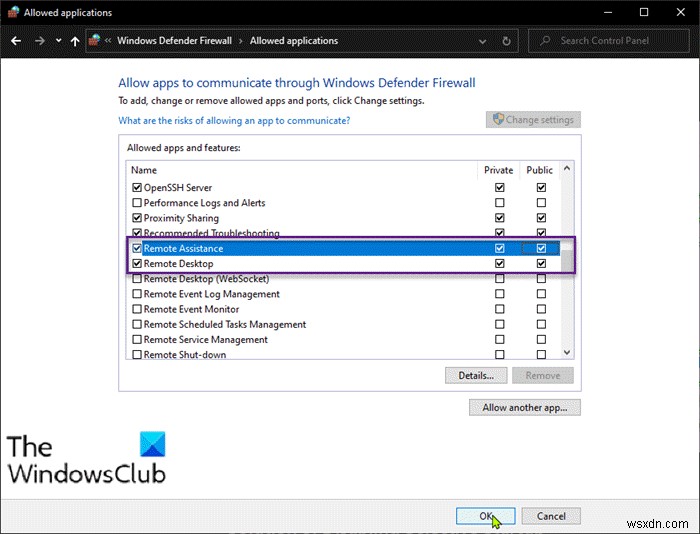
Task: Click the forward navigation arrow
Action: 40,41
